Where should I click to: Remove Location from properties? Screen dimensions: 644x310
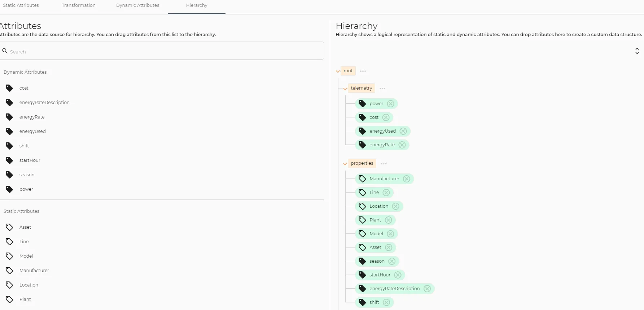click(x=395, y=206)
